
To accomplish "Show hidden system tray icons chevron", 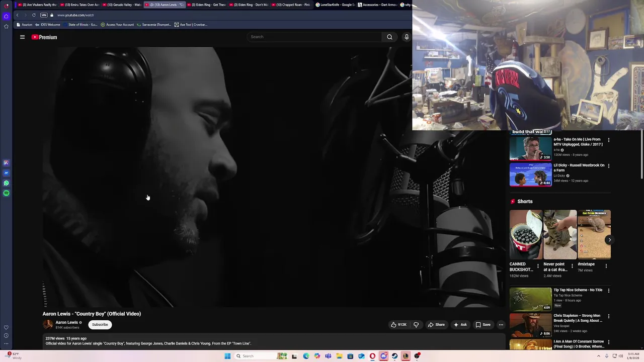I will pos(598,356).
